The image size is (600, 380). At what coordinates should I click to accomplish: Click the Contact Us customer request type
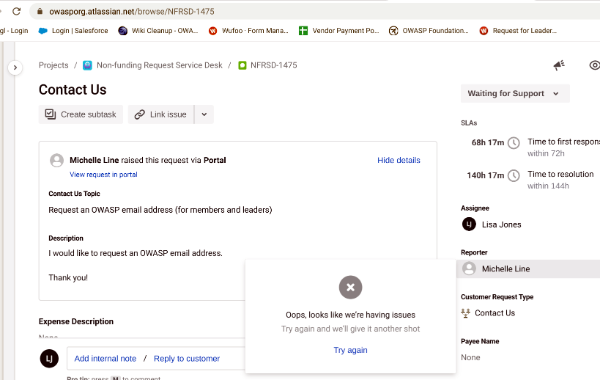[495, 313]
